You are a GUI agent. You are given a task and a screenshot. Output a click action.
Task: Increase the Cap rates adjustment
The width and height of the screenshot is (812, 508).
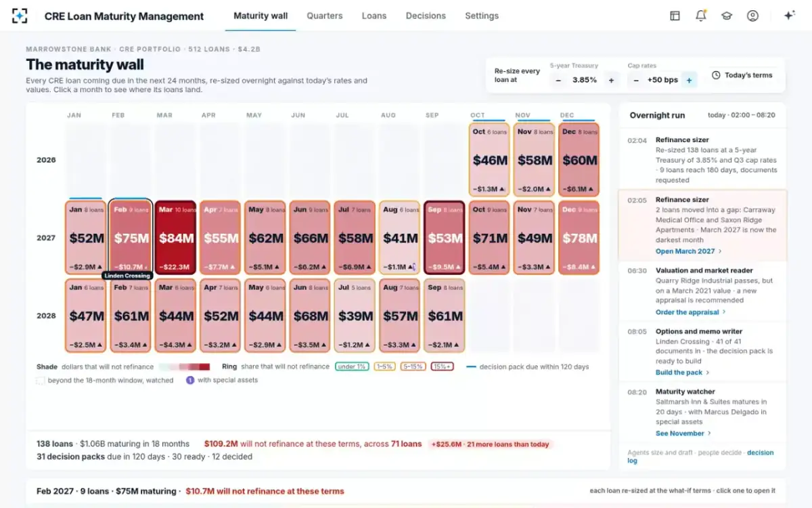click(689, 80)
